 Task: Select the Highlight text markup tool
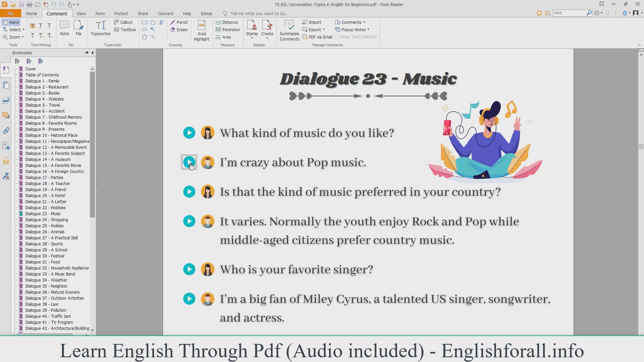(x=33, y=26)
